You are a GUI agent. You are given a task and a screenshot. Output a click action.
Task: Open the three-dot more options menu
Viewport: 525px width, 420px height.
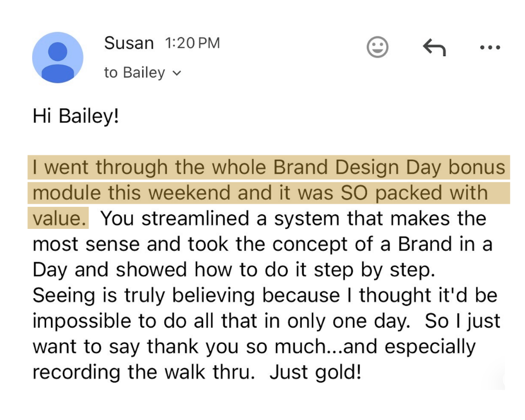pyautogui.click(x=490, y=48)
